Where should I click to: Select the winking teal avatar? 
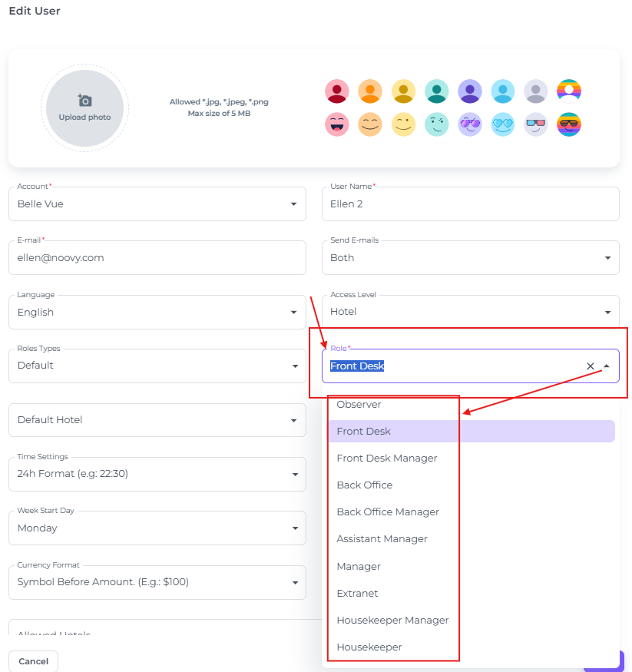(436, 124)
